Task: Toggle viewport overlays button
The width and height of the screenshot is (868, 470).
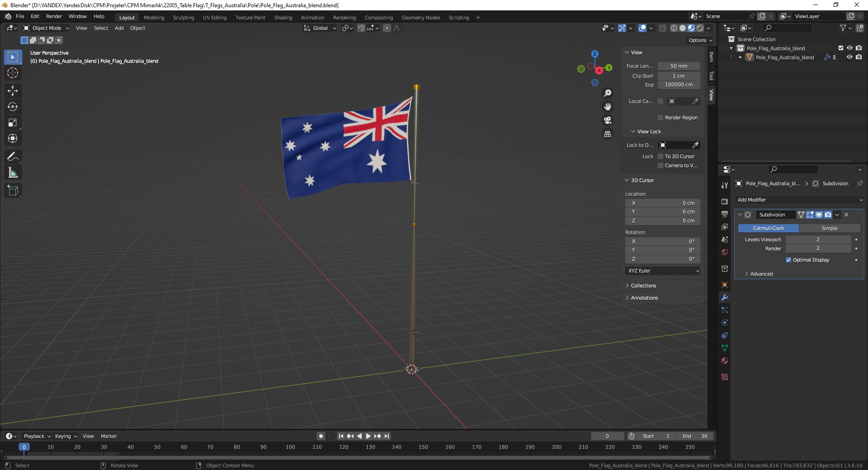Action: [x=642, y=28]
